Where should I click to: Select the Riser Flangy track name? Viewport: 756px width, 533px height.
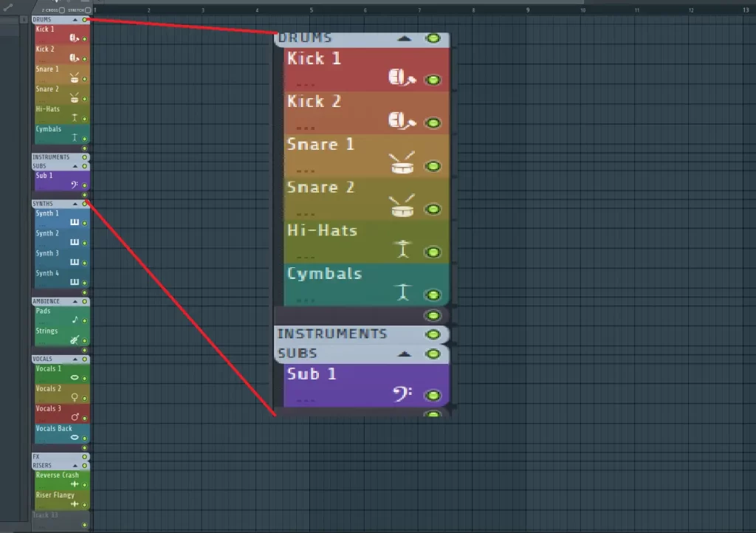(55, 495)
